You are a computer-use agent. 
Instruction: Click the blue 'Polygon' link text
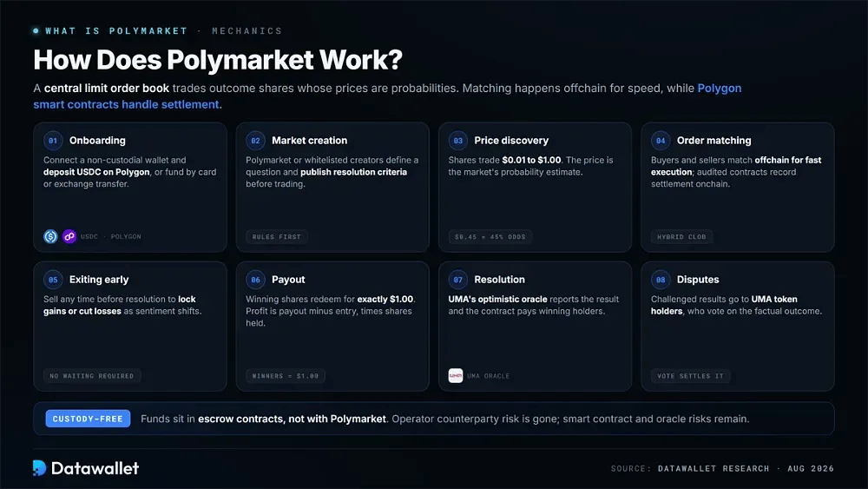click(x=719, y=88)
